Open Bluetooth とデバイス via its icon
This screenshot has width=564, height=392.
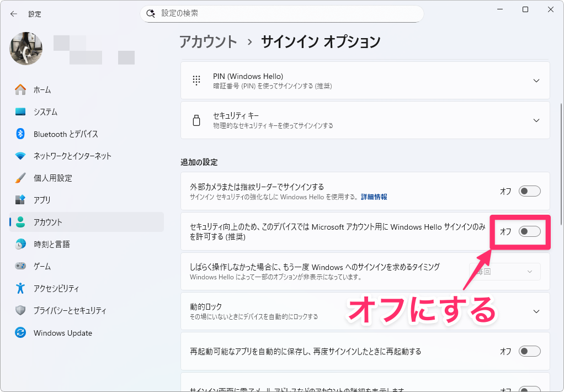coord(20,134)
